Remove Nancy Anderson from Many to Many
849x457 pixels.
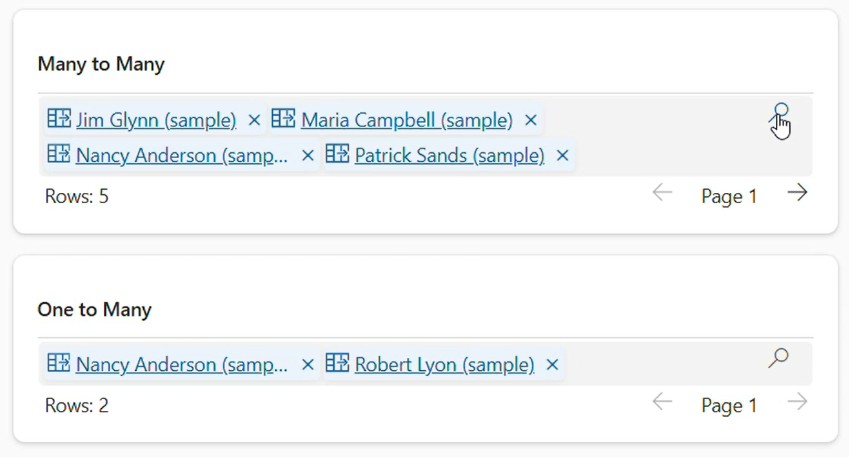pos(308,156)
